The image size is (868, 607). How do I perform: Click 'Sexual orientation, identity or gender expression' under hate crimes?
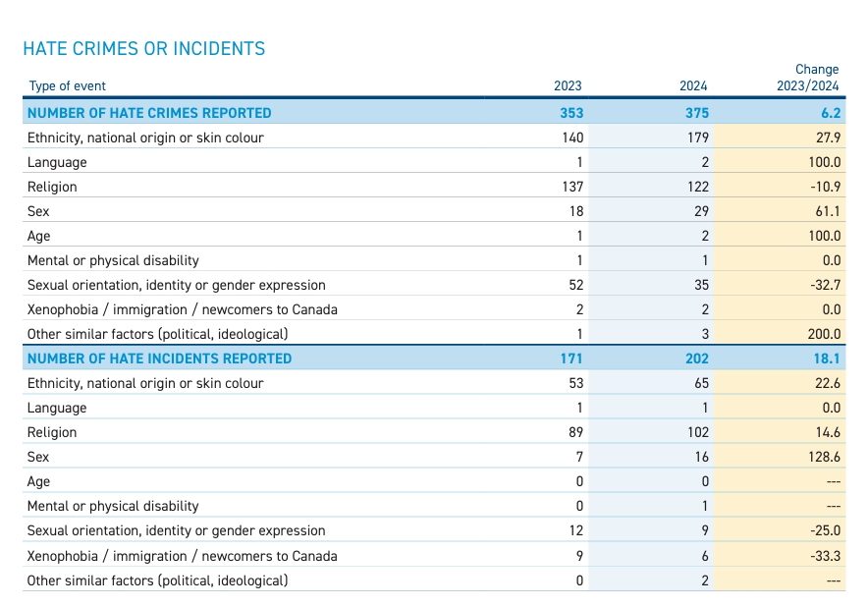click(177, 285)
